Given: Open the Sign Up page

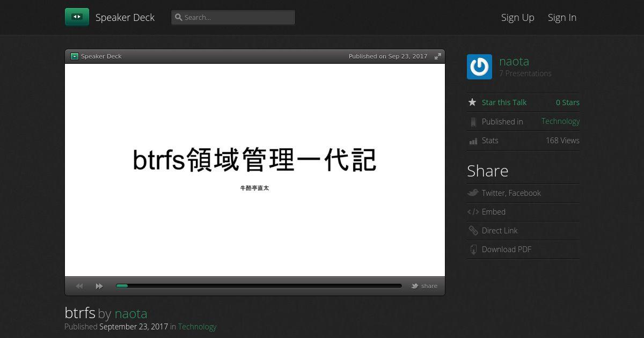Looking at the screenshot, I should pos(518,17).
